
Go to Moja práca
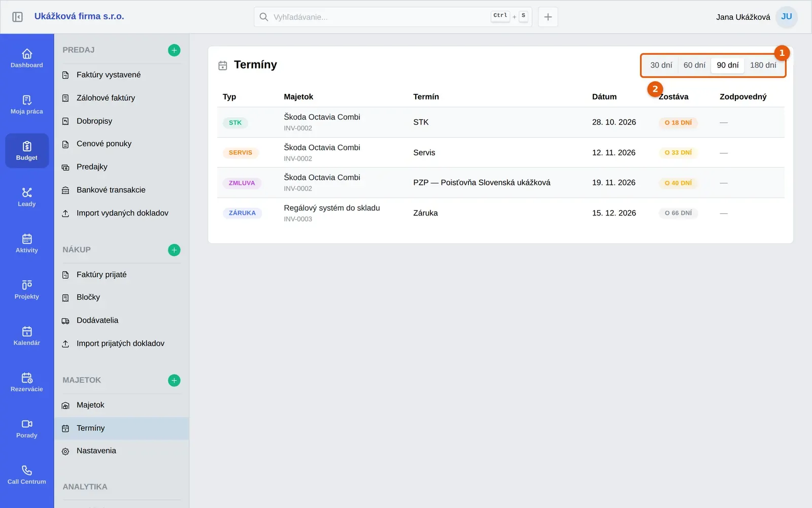point(27,104)
